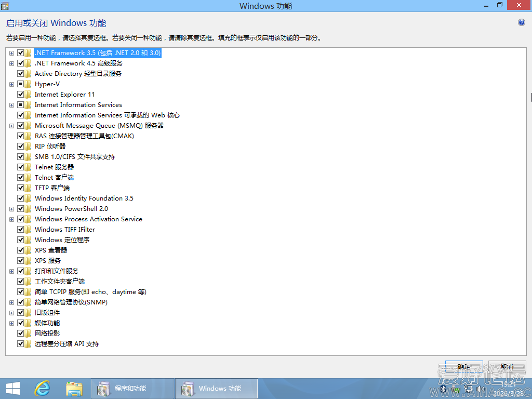Expand 媒体功能 tree node
This screenshot has width=532, height=399.
(x=11, y=323)
